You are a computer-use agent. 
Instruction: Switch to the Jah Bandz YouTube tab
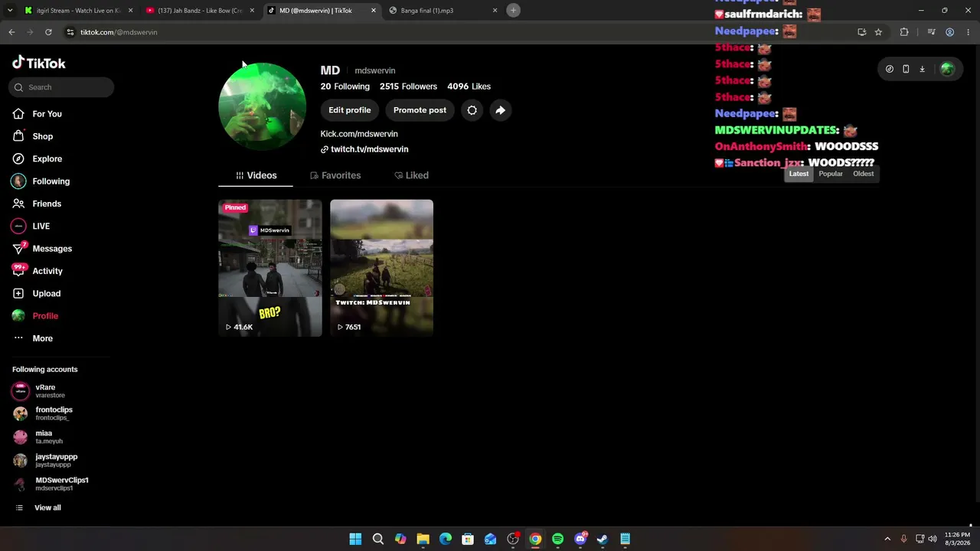200,11
